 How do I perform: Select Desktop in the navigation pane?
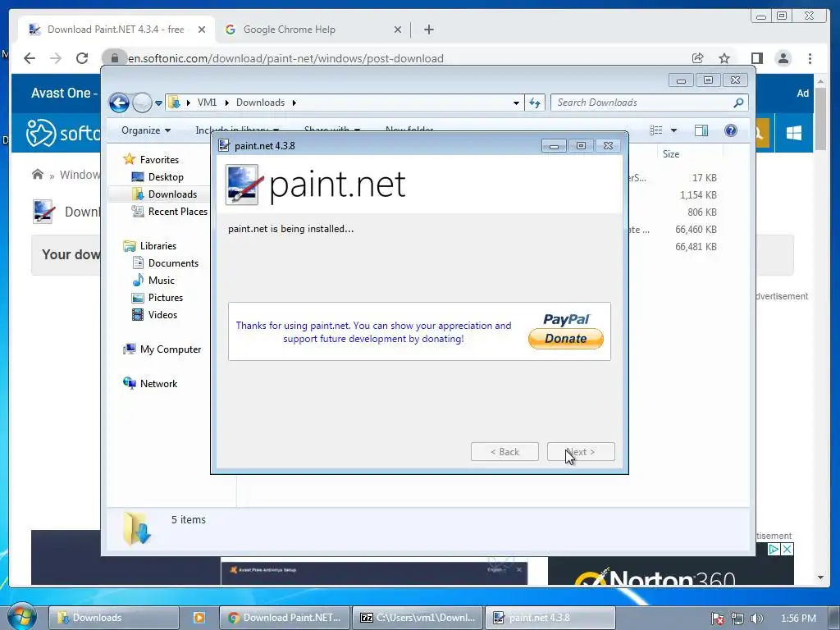166,177
